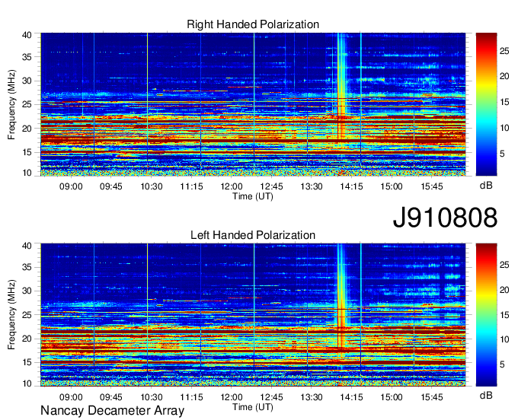This screenshot has height=420, width=518.
Task: Click the 14:15 time tick of Left Handed plot
Action: pyautogui.click(x=351, y=397)
